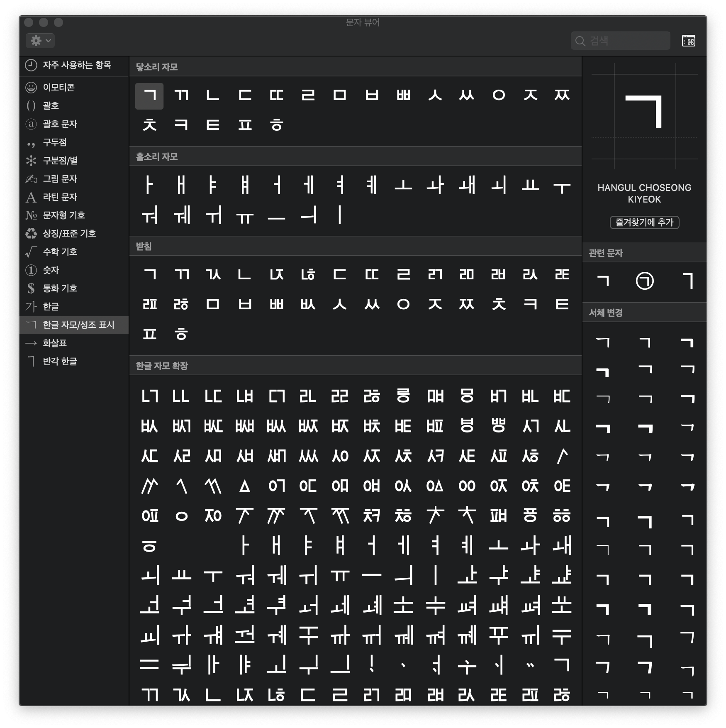
Task: Open the 괄호 문자 category
Action: (74, 124)
